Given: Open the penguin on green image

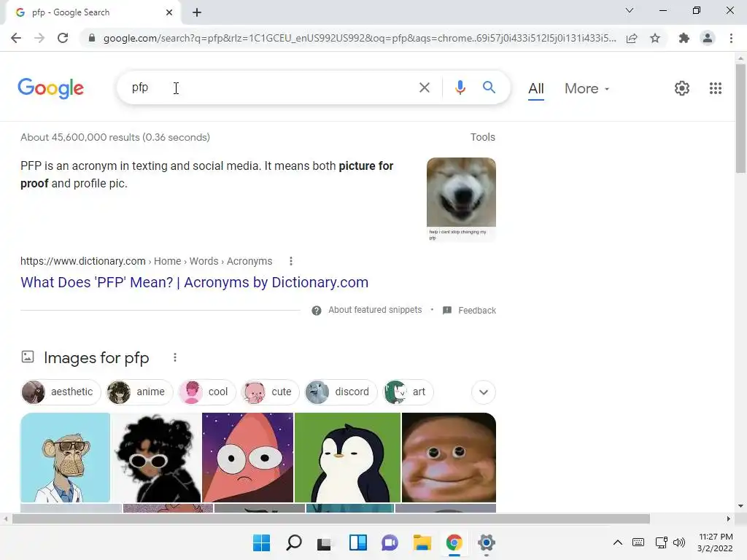Looking at the screenshot, I should pos(348,457).
